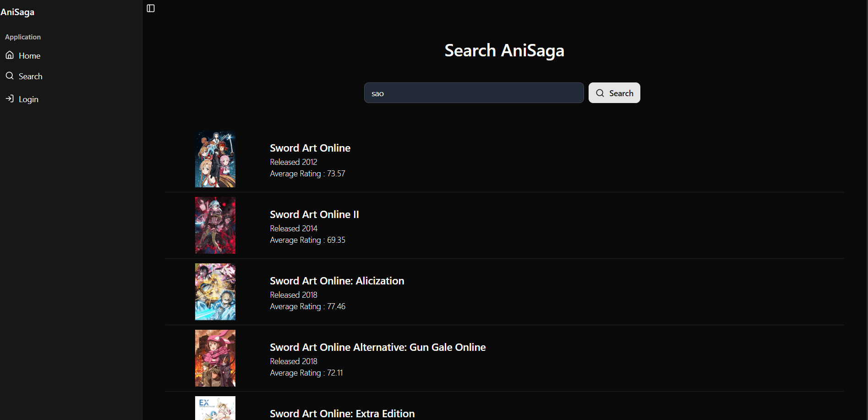Click the sidebar panel icon at top of content
868x420 pixels.
[151, 8]
